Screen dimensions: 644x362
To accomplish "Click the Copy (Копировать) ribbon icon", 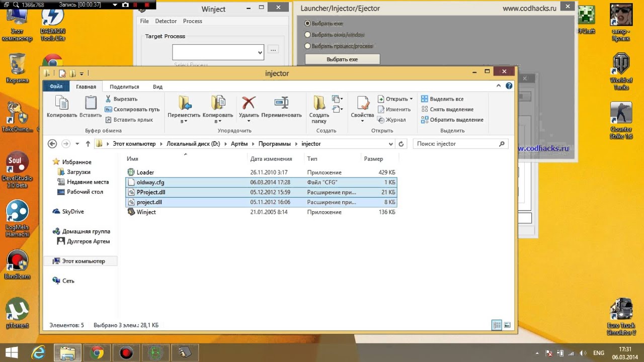I will point(61,103).
